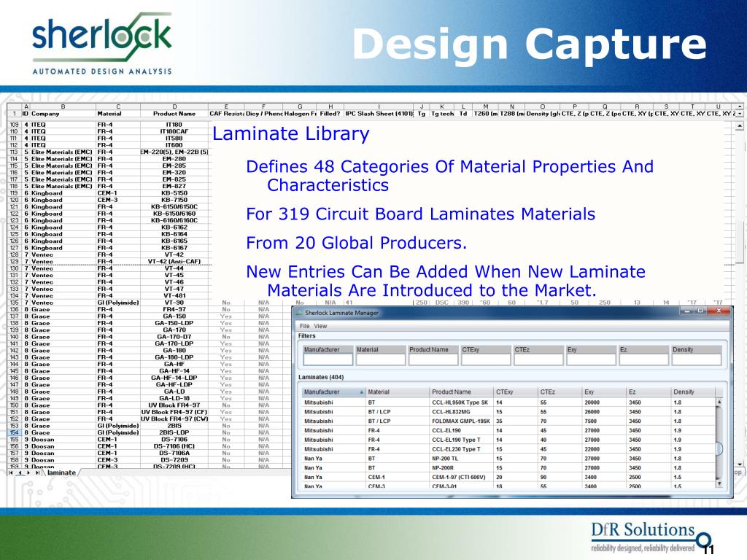The image size is (747, 560).
Task: Click spreadsheet cell IT180CAF
Action: [174, 131]
